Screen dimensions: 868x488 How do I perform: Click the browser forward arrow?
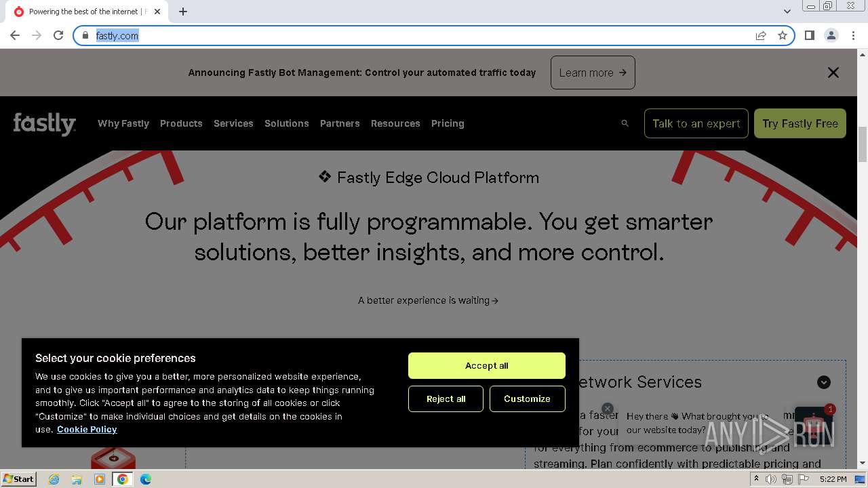(x=37, y=35)
